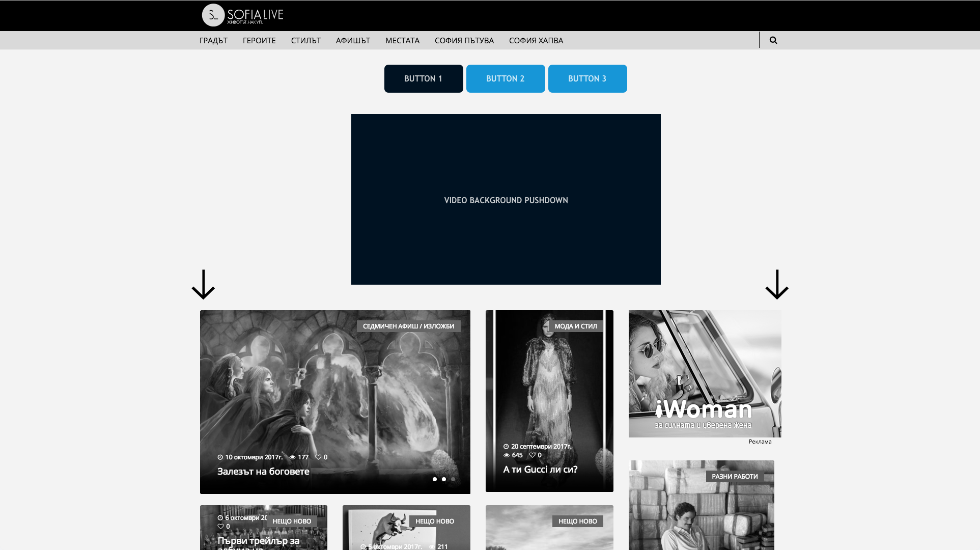Open ГРАДЪТ menu item
This screenshot has width=980, height=550.
[x=213, y=41]
